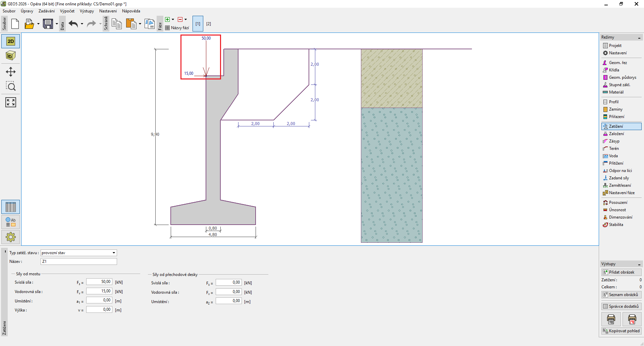Open the Nastavení menu
644x346 pixels.
click(x=108, y=11)
